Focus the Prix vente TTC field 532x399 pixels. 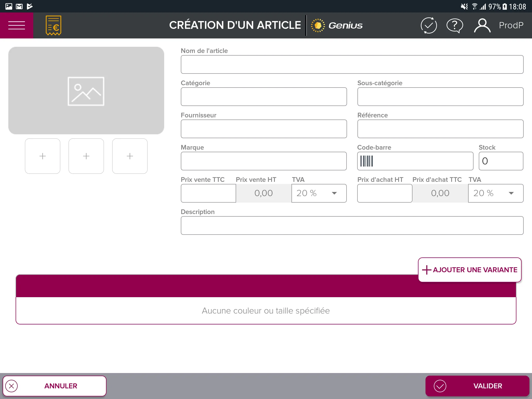pyautogui.click(x=208, y=193)
